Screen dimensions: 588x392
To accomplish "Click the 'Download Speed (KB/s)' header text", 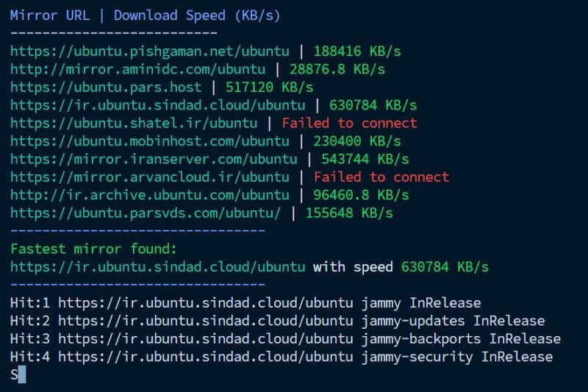I will (x=197, y=15).
